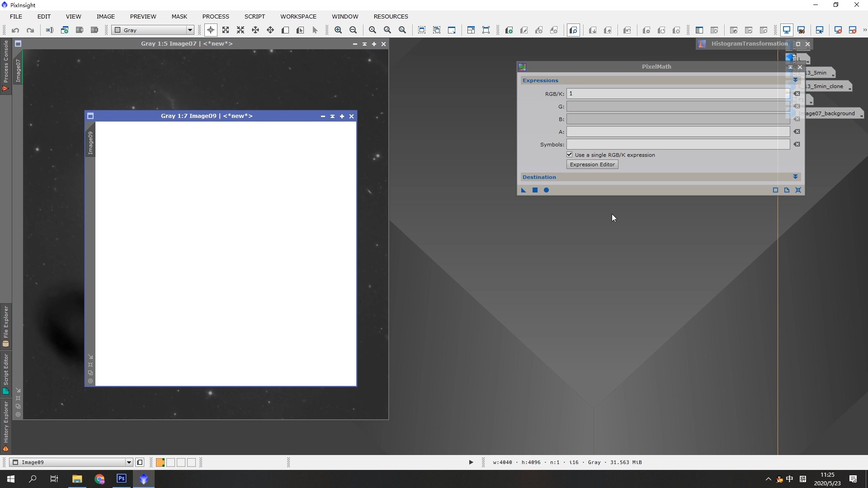Open the Process Console side panel

tap(6, 66)
